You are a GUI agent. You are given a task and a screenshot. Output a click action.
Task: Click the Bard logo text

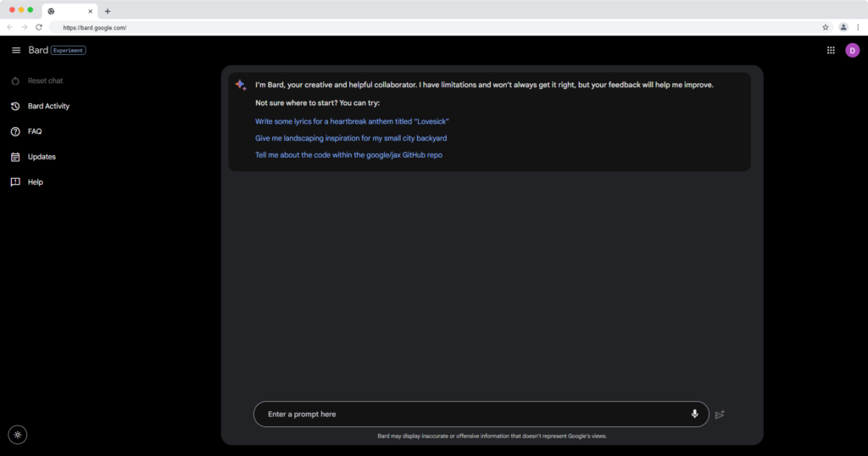(38, 50)
